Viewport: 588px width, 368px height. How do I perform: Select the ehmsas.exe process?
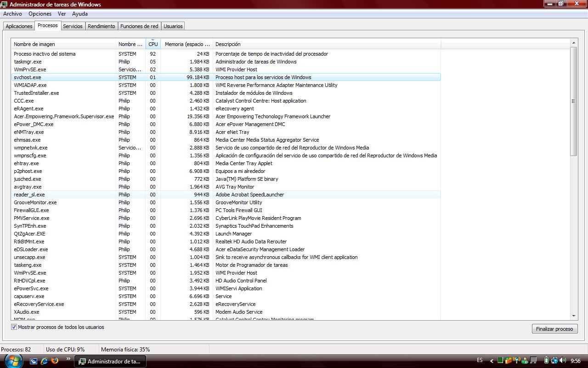pos(226,140)
